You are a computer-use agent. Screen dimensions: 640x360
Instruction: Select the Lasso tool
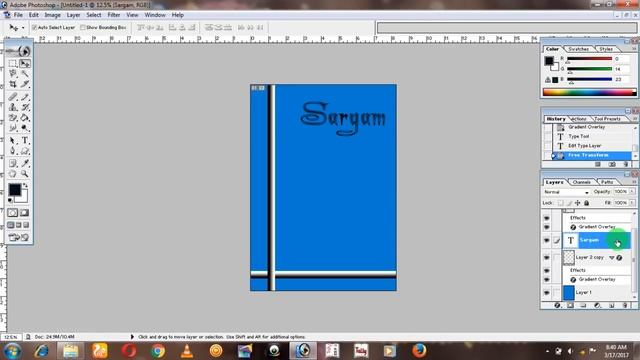pos(13,74)
